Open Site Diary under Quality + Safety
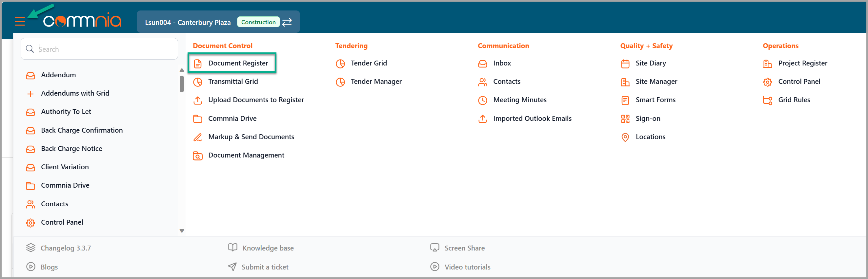Image resolution: width=868 pixels, height=279 pixels. 650,63
